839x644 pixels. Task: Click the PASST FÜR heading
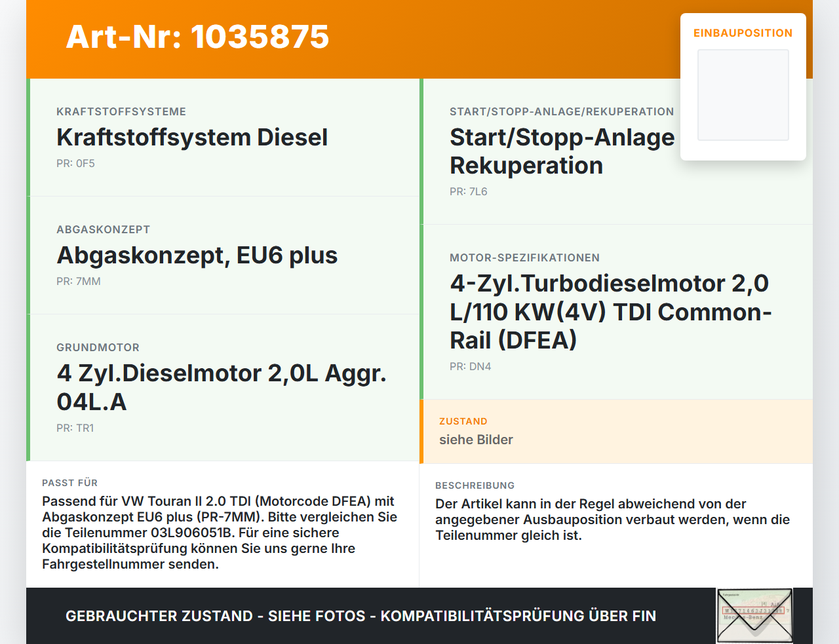[x=69, y=483]
